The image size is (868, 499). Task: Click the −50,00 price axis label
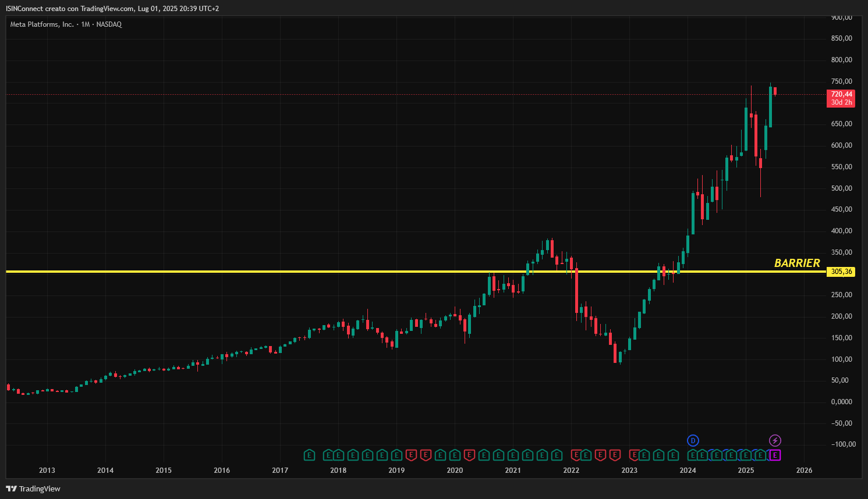[x=842, y=423]
